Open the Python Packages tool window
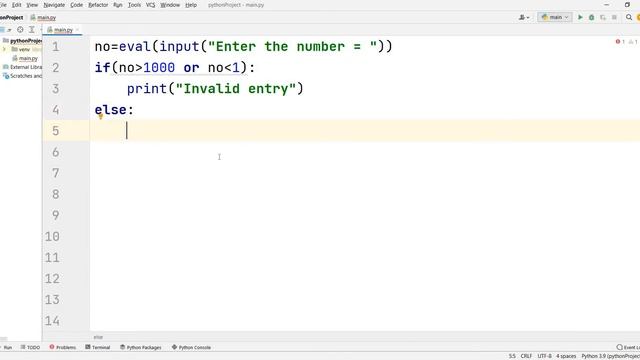Image resolution: width=640 pixels, height=360 pixels. coord(140,347)
